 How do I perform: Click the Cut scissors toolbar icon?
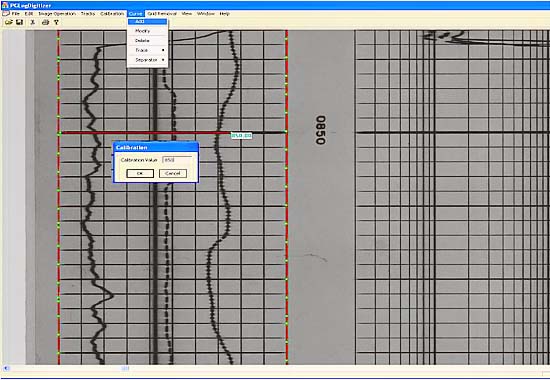pyautogui.click(x=33, y=22)
